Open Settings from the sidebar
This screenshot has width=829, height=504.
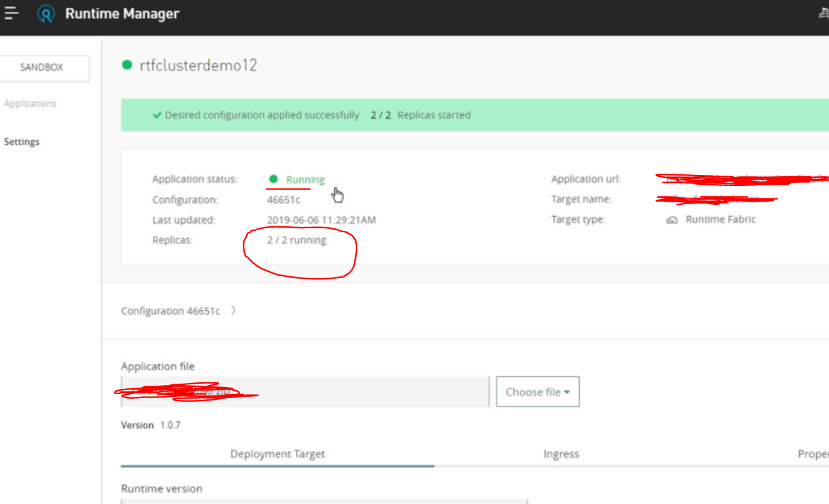(x=21, y=141)
